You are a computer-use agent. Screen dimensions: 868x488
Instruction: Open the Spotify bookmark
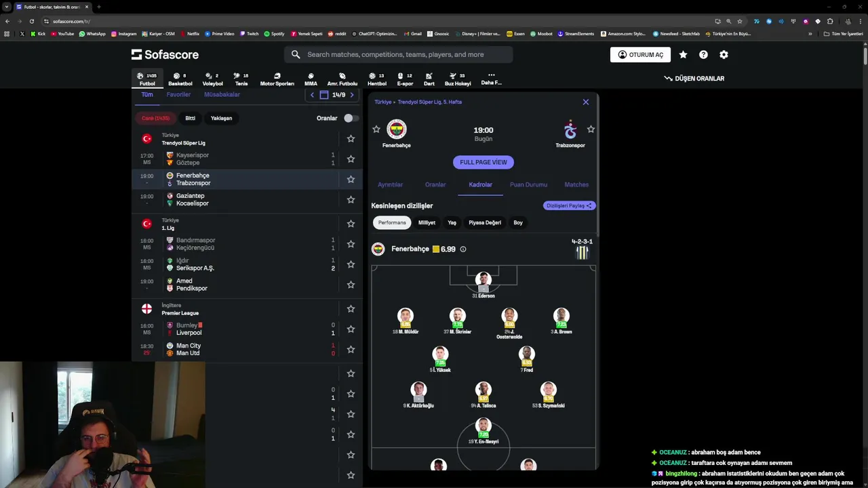[x=275, y=33]
